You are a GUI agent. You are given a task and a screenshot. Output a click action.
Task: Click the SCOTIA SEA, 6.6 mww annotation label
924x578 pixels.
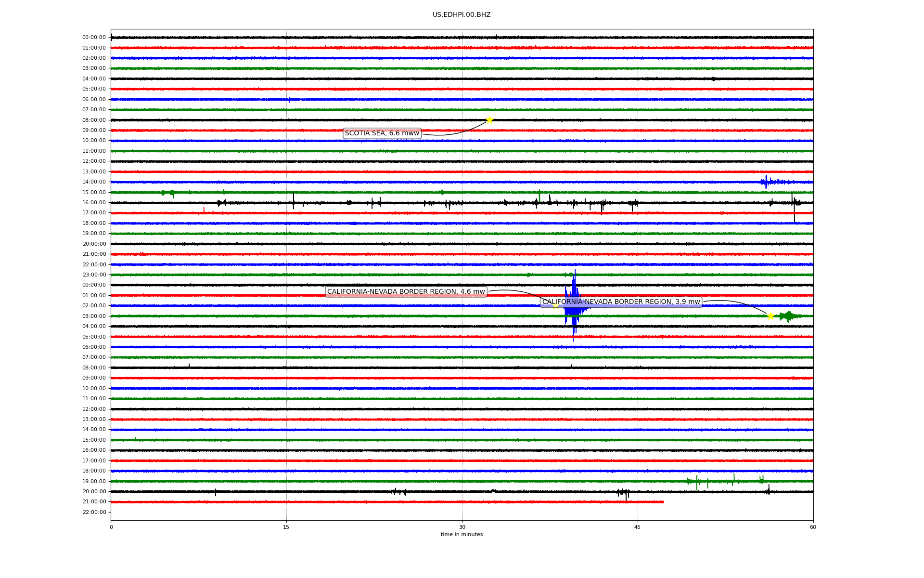point(382,133)
